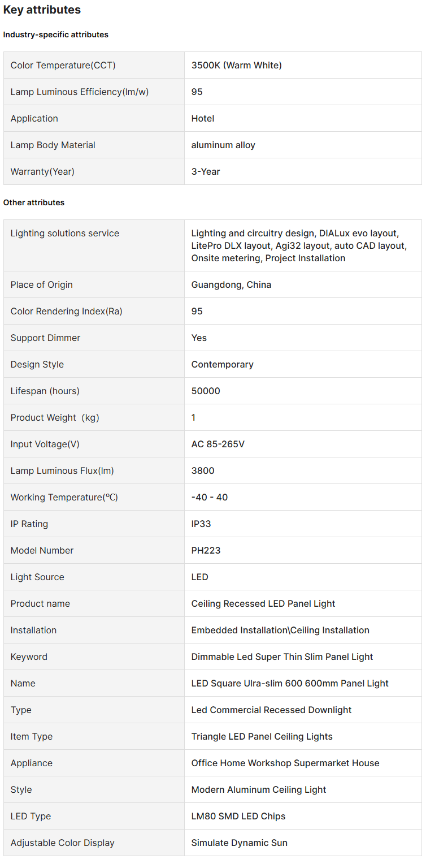The height and width of the screenshot is (868, 426).
Task: Select the "3500K (Warm White)" value cell
Action: click(236, 65)
